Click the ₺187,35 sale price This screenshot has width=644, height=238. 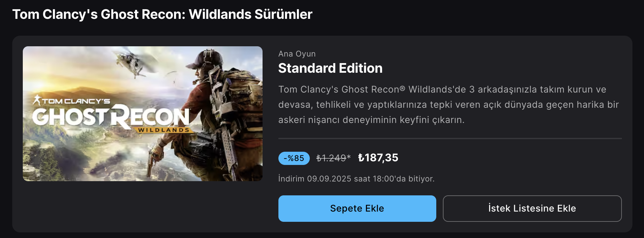pos(378,158)
